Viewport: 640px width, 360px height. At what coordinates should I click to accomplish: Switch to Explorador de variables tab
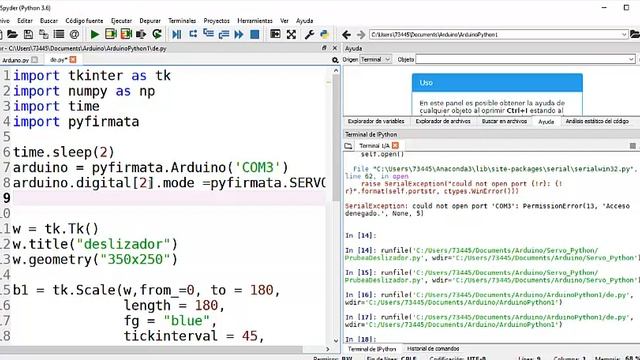tap(376, 121)
